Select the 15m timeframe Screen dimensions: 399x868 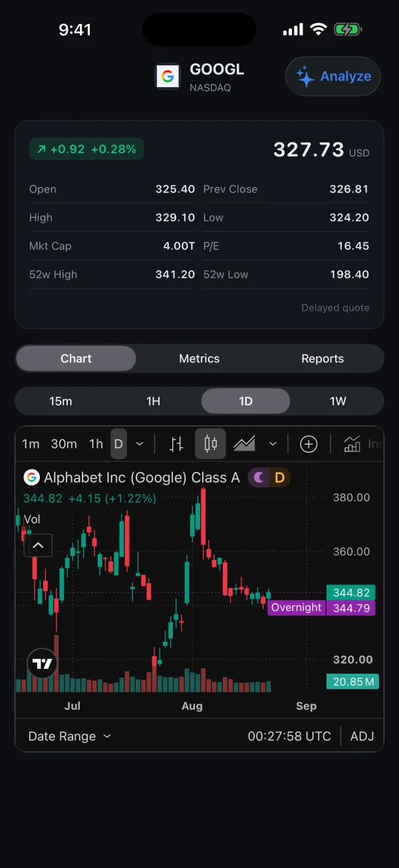(x=61, y=401)
